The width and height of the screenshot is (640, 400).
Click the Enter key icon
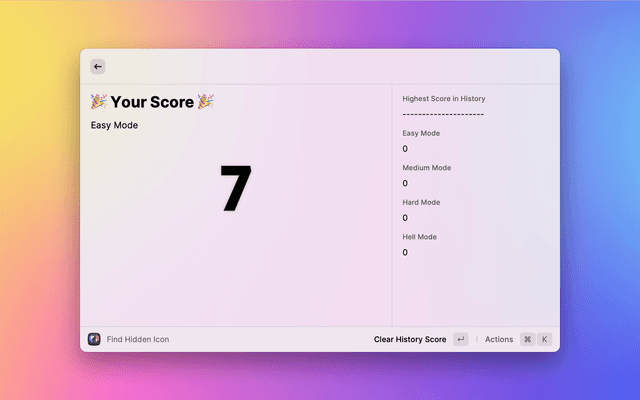point(460,339)
